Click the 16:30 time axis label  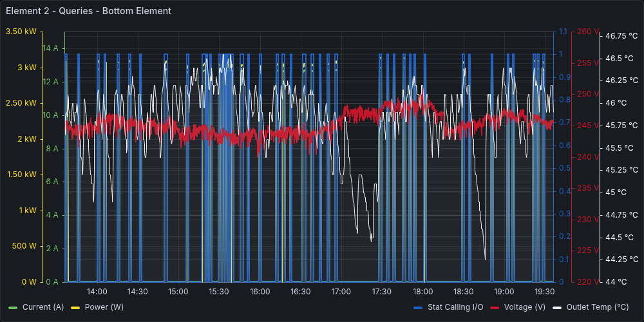click(x=301, y=292)
